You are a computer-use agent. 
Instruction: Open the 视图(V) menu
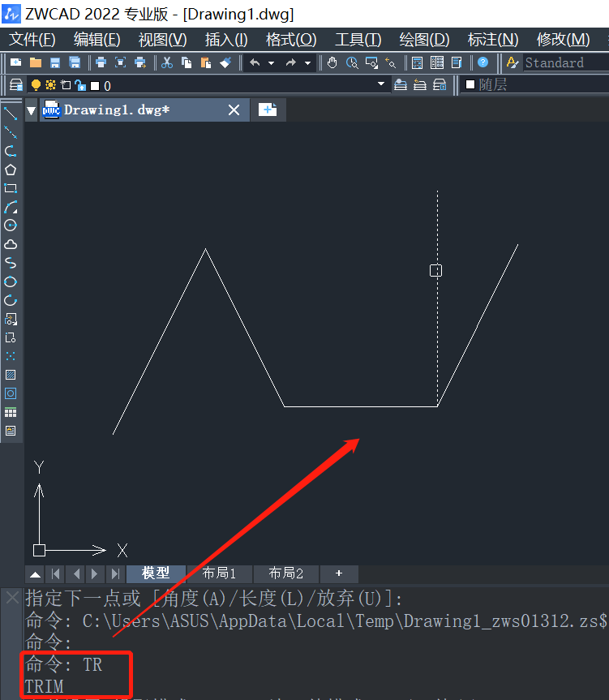click(162, 40)
